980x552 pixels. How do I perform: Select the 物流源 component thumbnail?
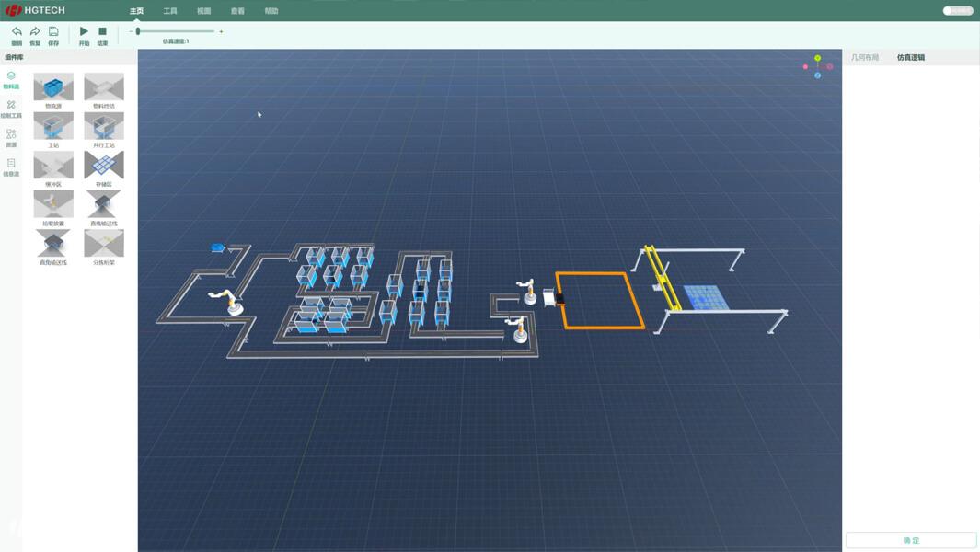coord(53,87)
